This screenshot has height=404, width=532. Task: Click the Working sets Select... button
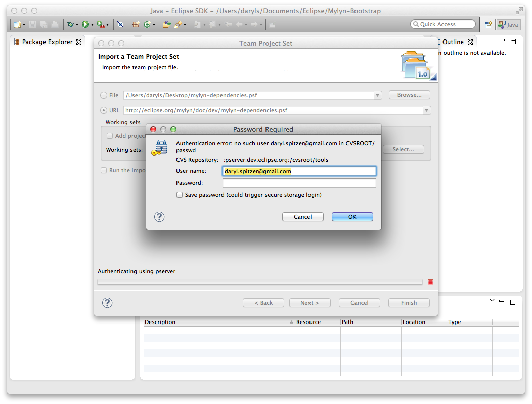(x=404, y=149)
